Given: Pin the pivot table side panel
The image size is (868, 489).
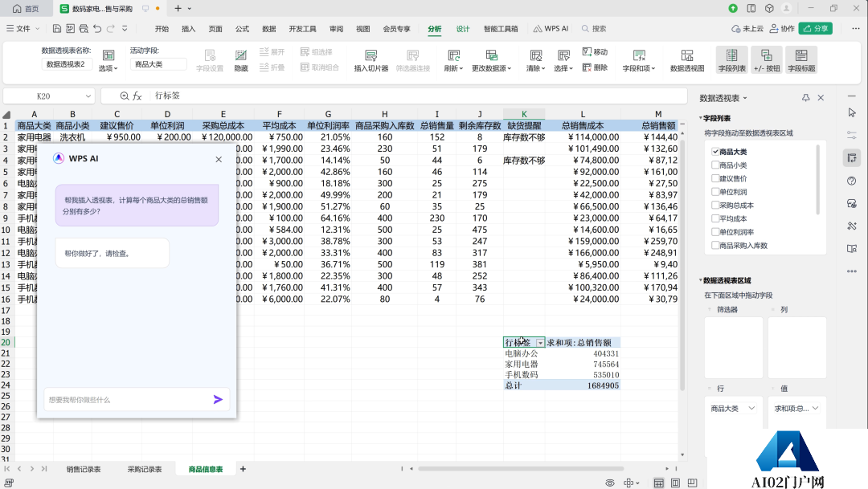Looking at the screenshot, I should (806, 98).
